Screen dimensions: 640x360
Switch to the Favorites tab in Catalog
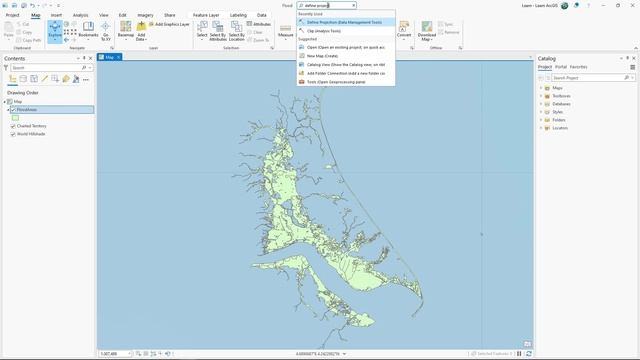click(578, 67)
